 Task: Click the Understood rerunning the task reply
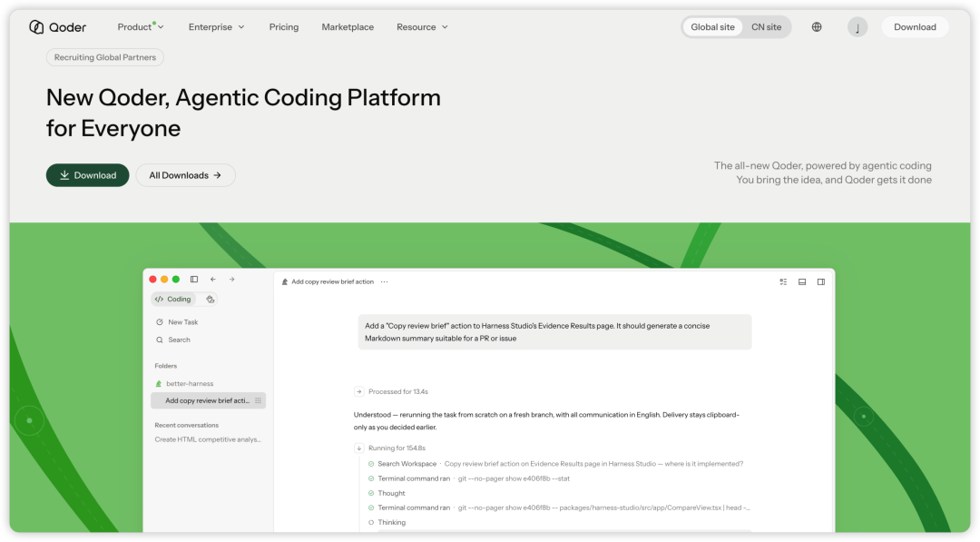pyautogui.click(x=546, y=420)
